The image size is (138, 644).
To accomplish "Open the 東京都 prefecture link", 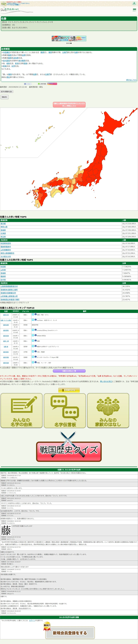I will point(3,224).
